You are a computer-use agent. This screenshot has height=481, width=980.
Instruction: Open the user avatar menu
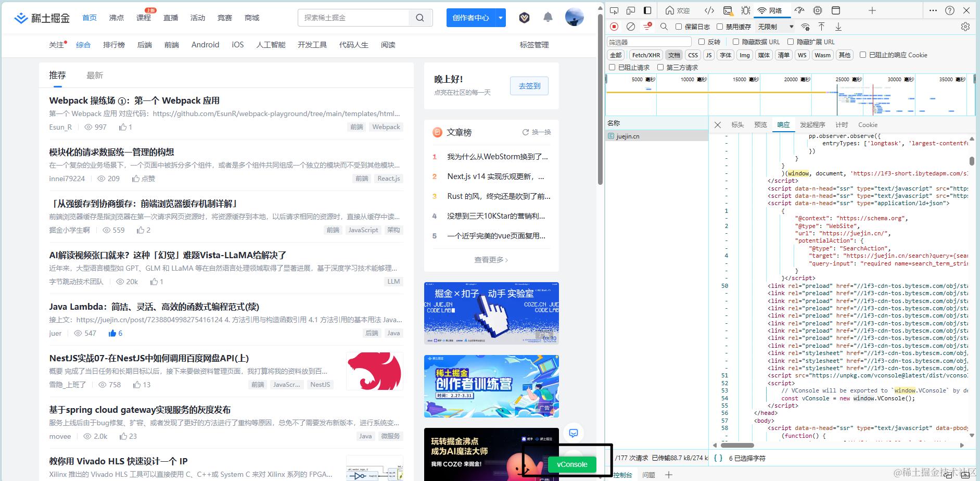[x=575, y=17]
